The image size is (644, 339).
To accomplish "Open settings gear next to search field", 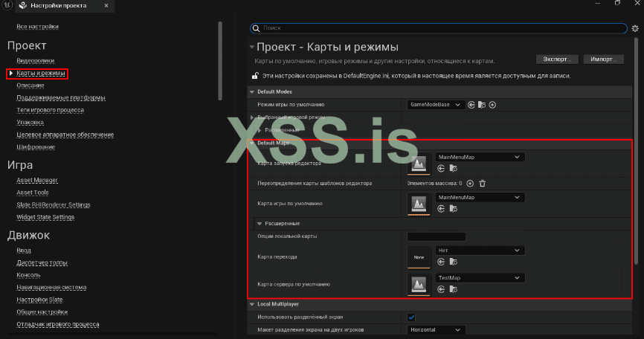I will [635, 28].
